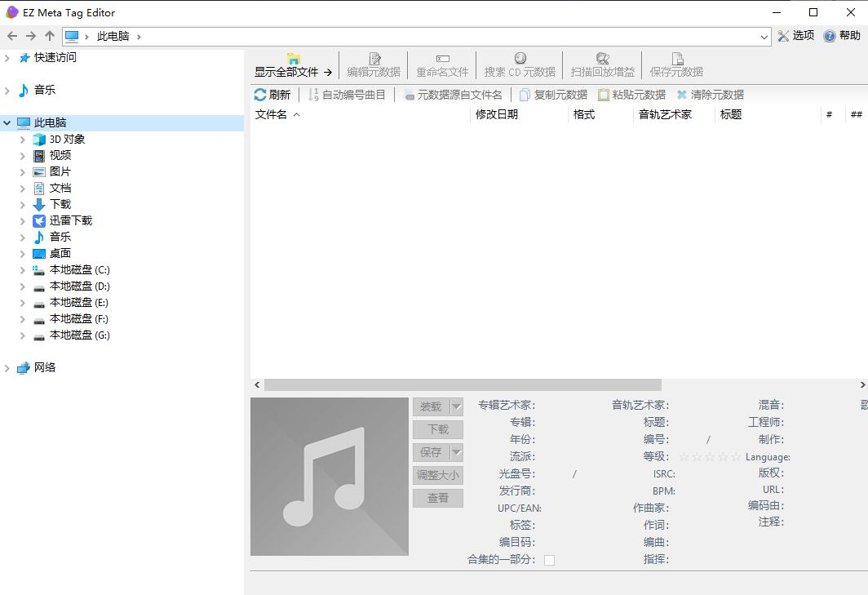The image size is (868, 595).
Task: Click the 保存元数据 toolbar icon
Action: tap(676, 59)
